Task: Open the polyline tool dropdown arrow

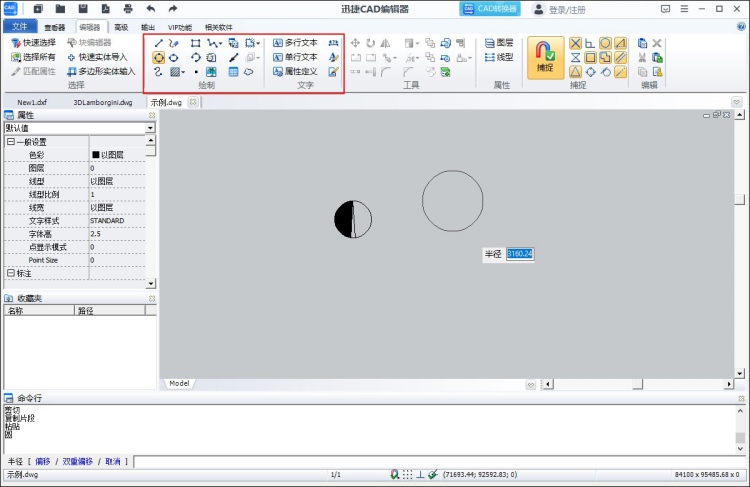Action: coord(220,44)
